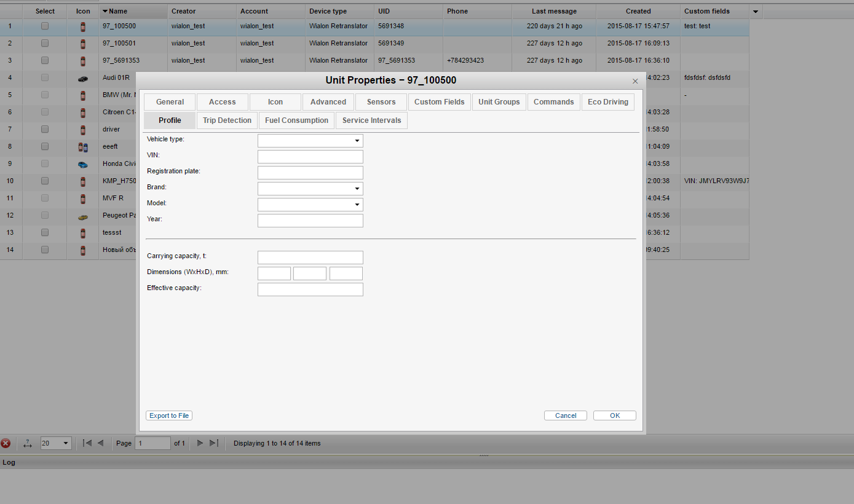854x504 pixels.
Task: Check the box for the tessst unit
Action: (45, 233)
